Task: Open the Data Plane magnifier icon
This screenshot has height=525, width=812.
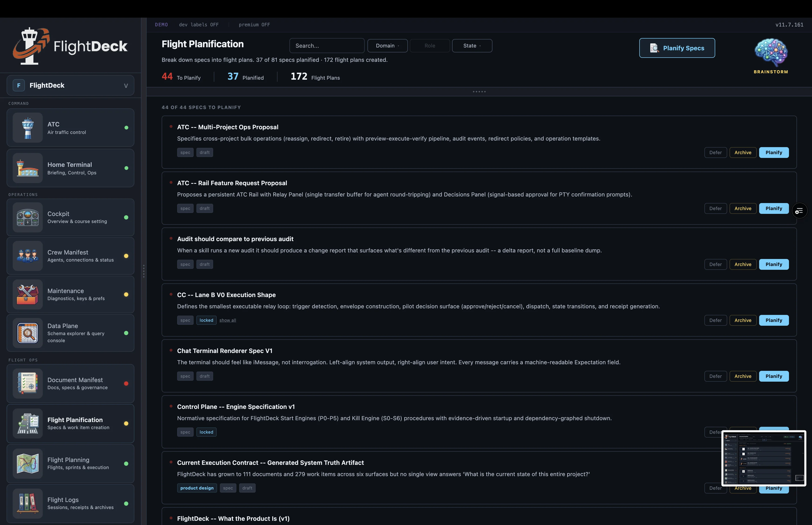Action: click(27, 333)
